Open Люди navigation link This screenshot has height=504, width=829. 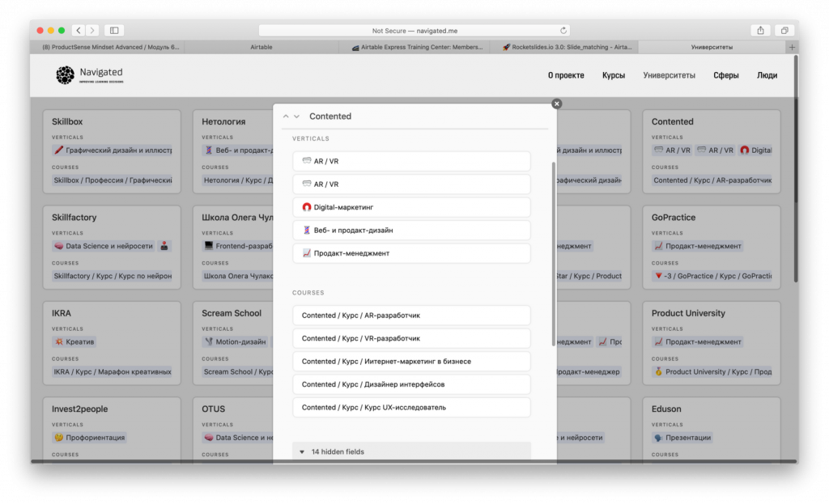pyautogui.click(x=767, y=75)
